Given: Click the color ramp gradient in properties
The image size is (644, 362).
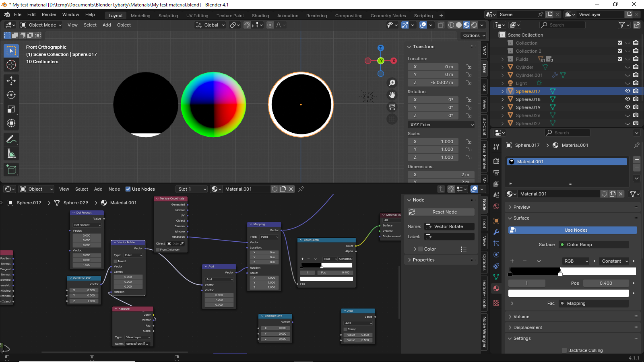Looking at the screenshot, I should coord(573,271).
